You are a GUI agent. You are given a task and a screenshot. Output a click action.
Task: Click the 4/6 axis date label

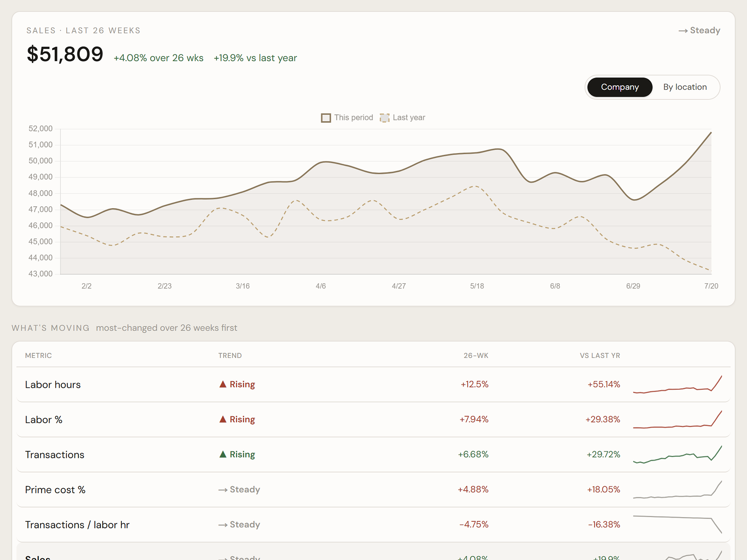pyautogui.click(x=321, y=286)
